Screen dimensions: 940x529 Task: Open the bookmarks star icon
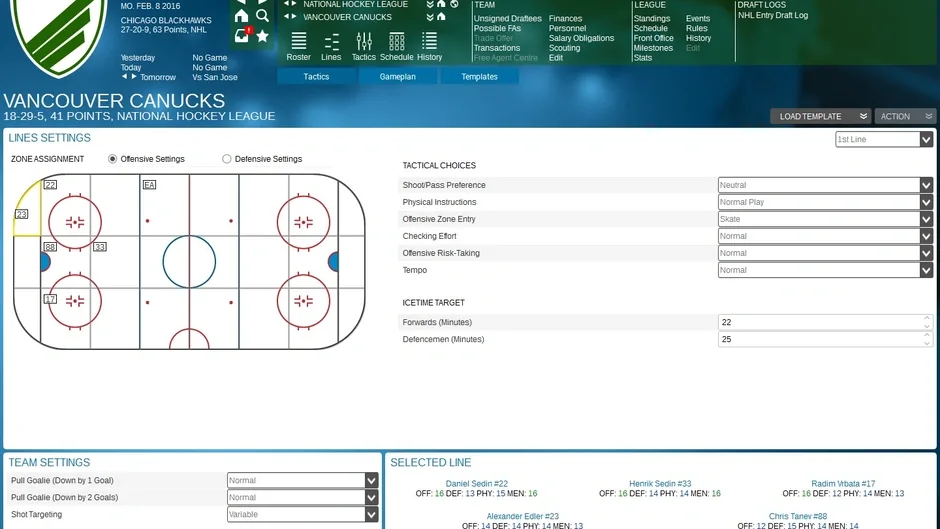(262, 36)
